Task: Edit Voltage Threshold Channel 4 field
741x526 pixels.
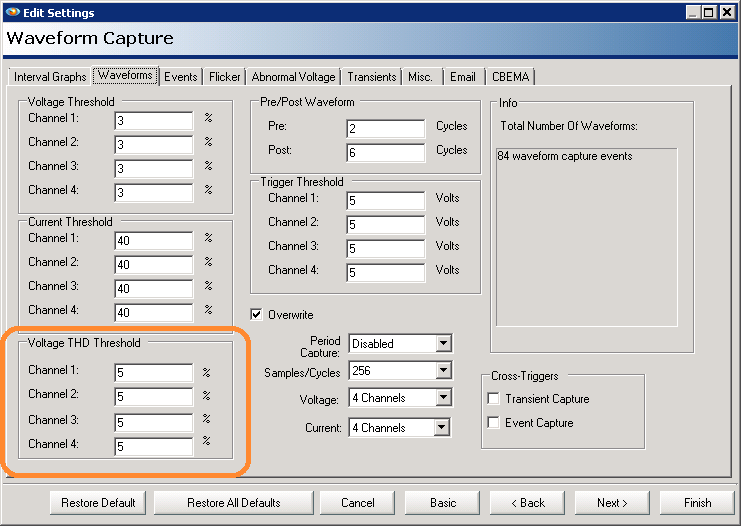Action: point(154,193)
